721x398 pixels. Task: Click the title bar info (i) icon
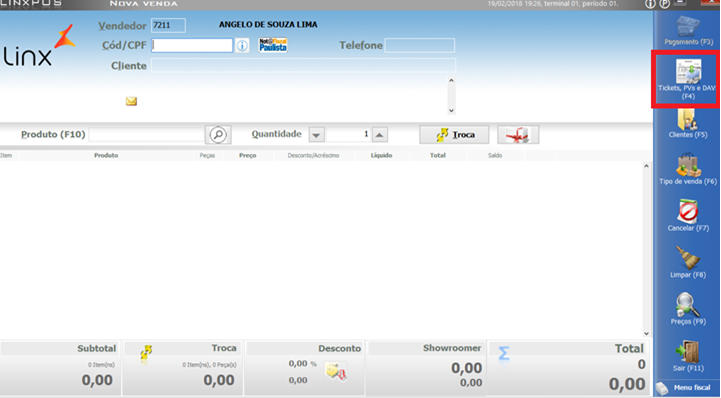(x=650, y=4)
